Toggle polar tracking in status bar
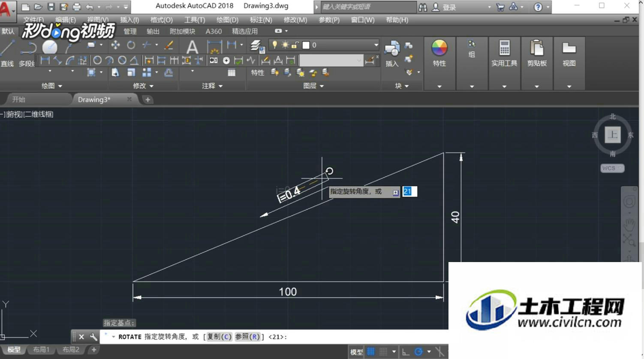This screenshot has width=644, height=359. 418,352
